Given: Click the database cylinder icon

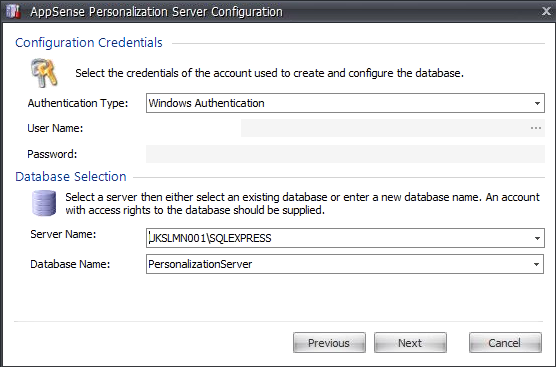Looking at the screenshot, I should 44,203.
